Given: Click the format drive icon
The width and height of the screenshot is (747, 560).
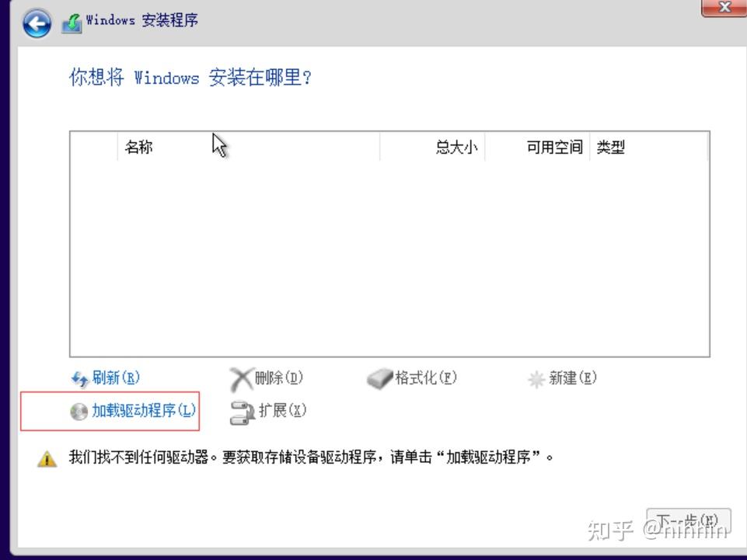Looking at the screenshot, I should click(x=379, y=379).
